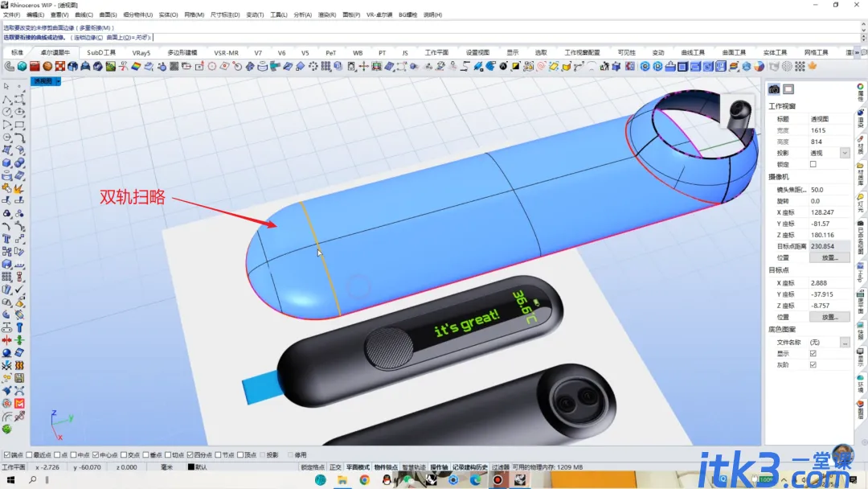Toggle 操作轴 gumball in status bar
868x489 pixels.
(439, 467)
